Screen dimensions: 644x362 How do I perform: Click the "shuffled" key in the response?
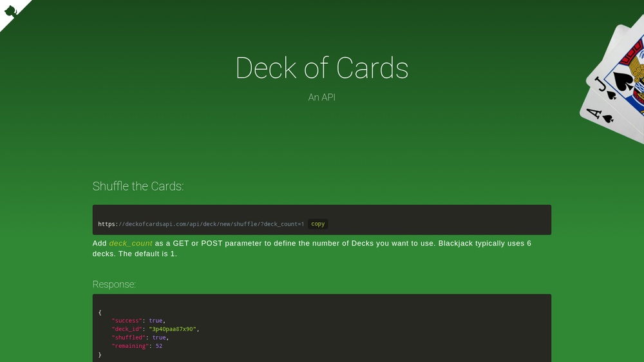pos(128,338)
